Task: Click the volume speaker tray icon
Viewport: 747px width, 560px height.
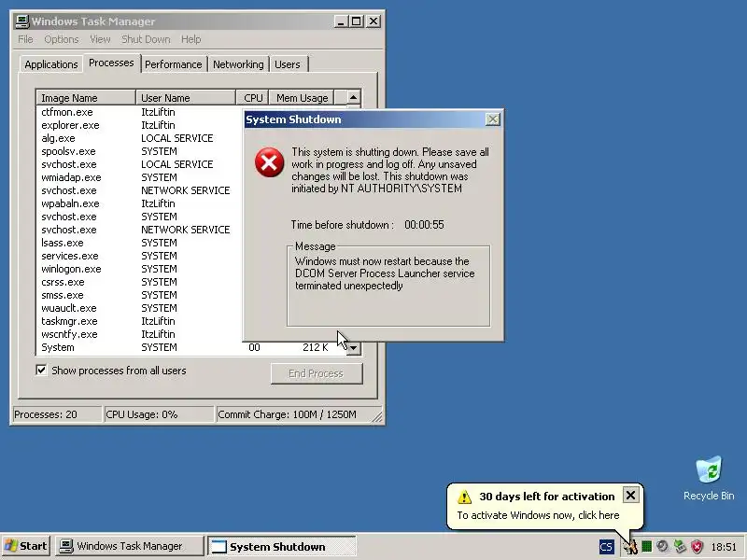Action: coord(662,547)
